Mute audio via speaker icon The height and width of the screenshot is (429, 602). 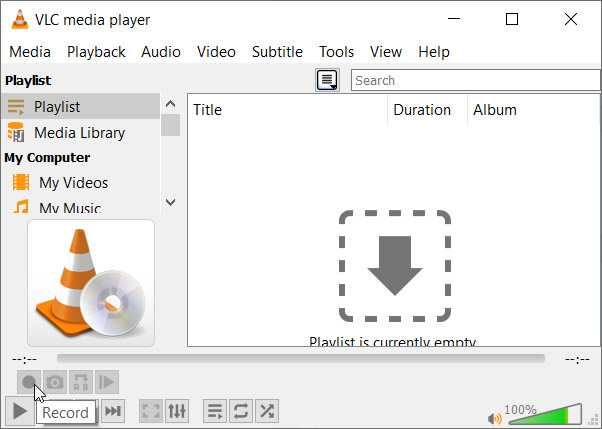pyautogui.click(x=493, y=417)
